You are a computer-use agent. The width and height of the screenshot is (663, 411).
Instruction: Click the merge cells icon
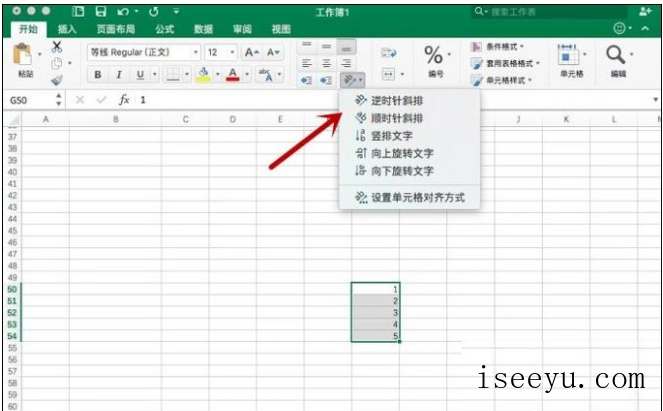(x=388, y=75)
